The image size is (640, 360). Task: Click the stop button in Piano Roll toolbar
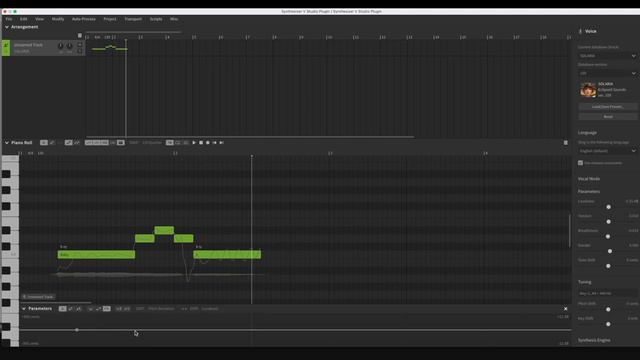coord(201,142)
